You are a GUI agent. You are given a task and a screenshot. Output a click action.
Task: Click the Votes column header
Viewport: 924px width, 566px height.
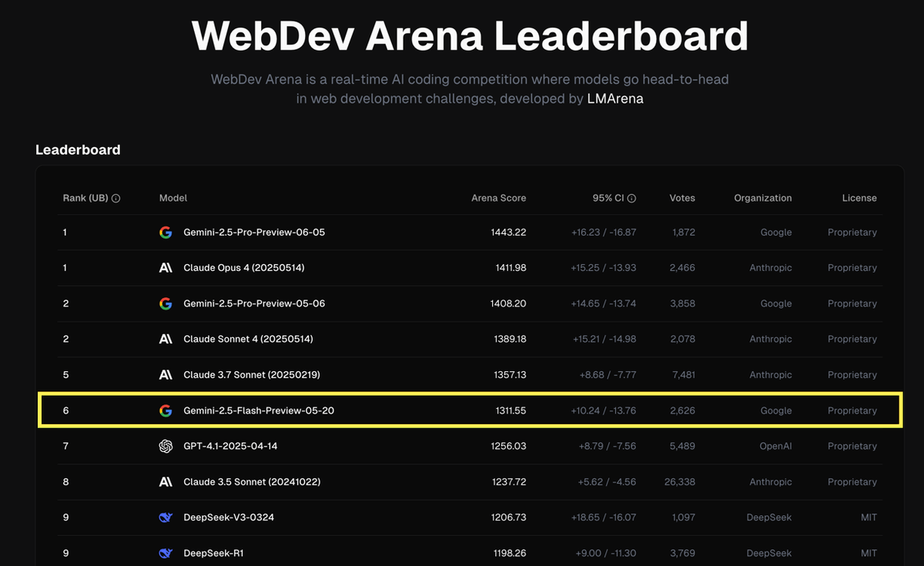(x=682, y=198)
